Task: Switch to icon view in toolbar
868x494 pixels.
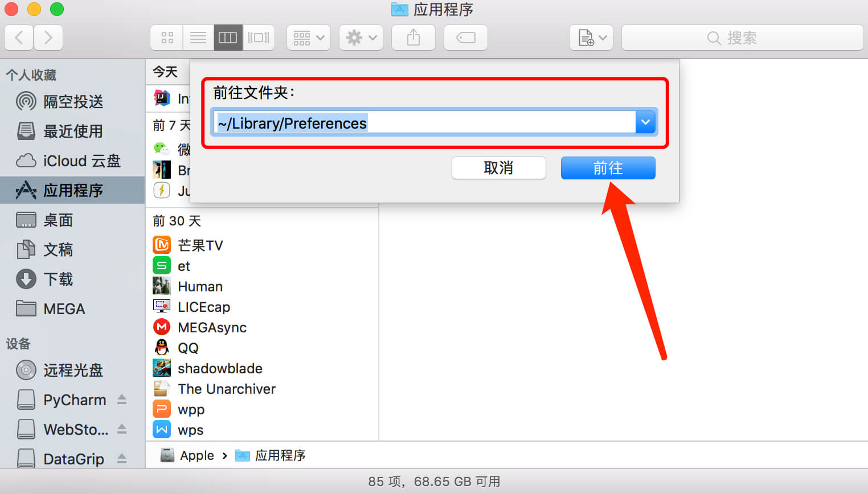Action: (x=167, y=38)
